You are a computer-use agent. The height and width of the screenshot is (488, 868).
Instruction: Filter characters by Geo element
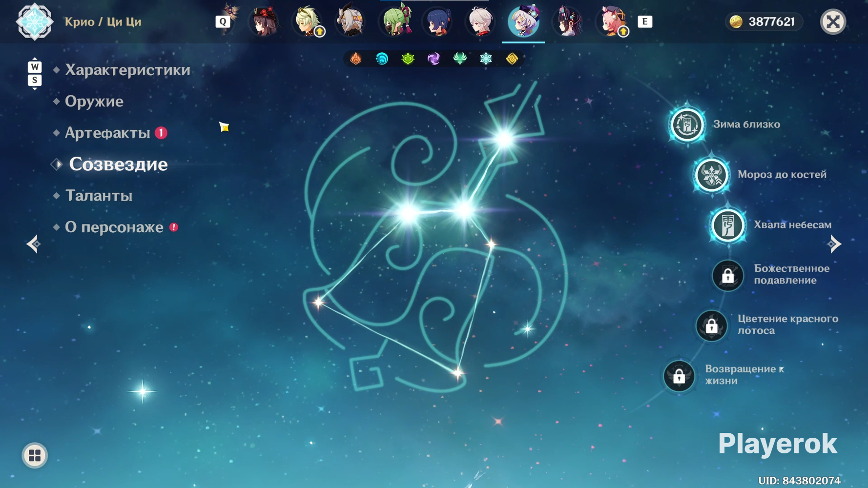tap(512, 59)
